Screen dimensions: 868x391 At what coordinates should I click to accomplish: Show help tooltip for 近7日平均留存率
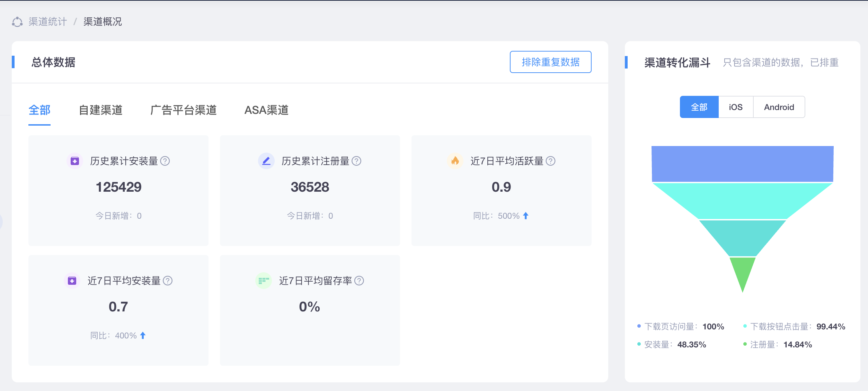[x=359, y=281]
